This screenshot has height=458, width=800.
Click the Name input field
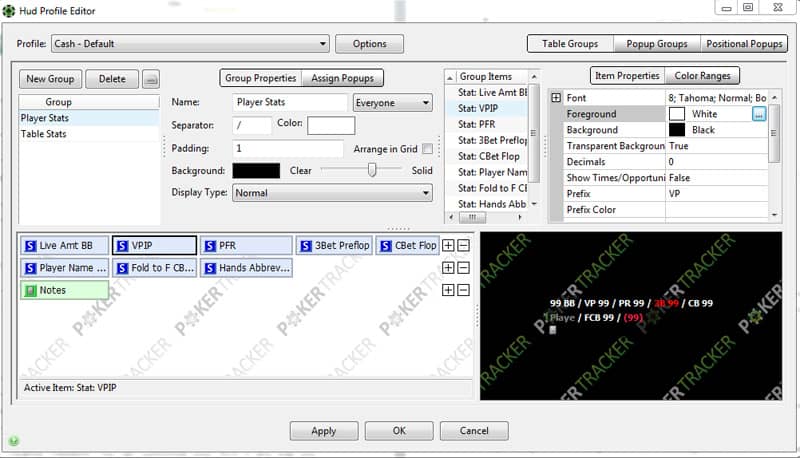click(289, 103)
